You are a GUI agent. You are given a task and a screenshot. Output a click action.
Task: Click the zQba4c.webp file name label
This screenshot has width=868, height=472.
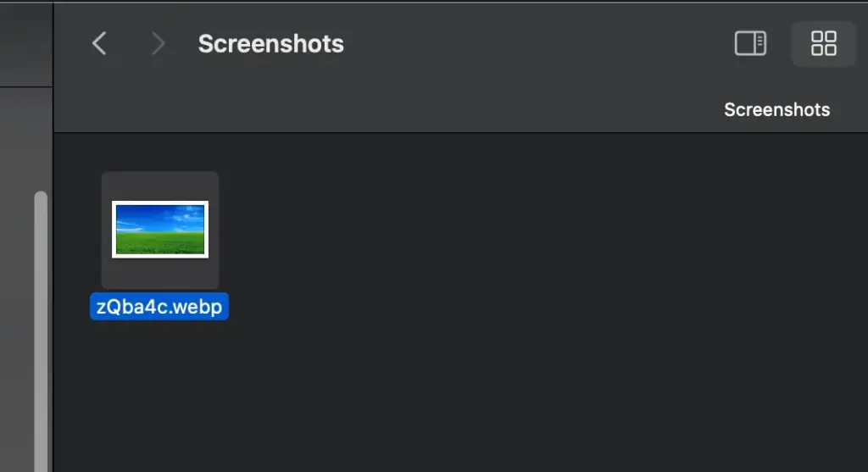click(159, 307)
